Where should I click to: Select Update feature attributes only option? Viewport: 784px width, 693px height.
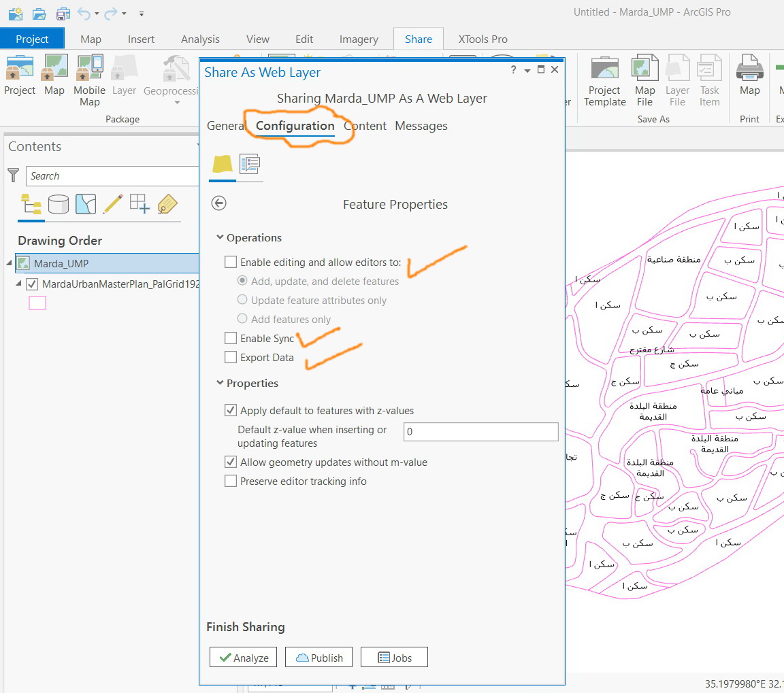pos(242,300)
